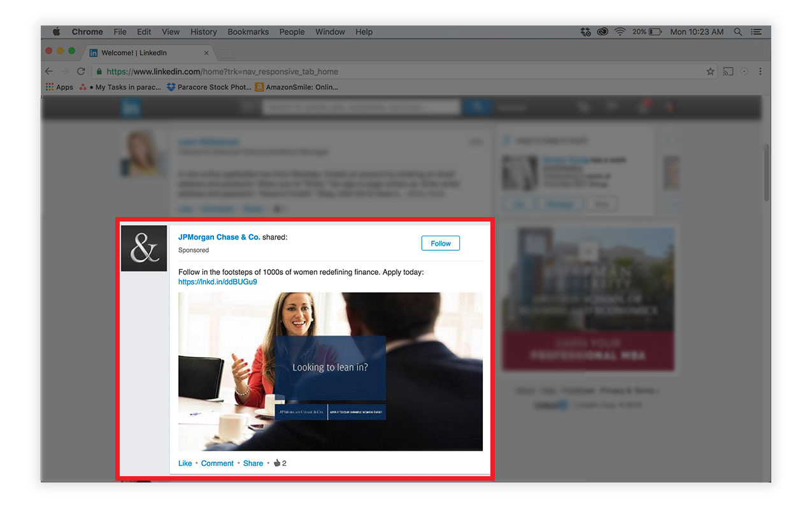Viewport: 812px width, 508px height.
Task: Open the lnkd.in/ddBUGu9 link
Action: 218,281
